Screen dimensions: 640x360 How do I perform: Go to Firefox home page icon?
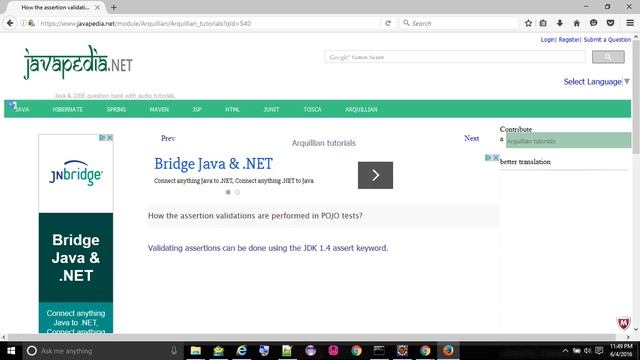pos(576,23)
